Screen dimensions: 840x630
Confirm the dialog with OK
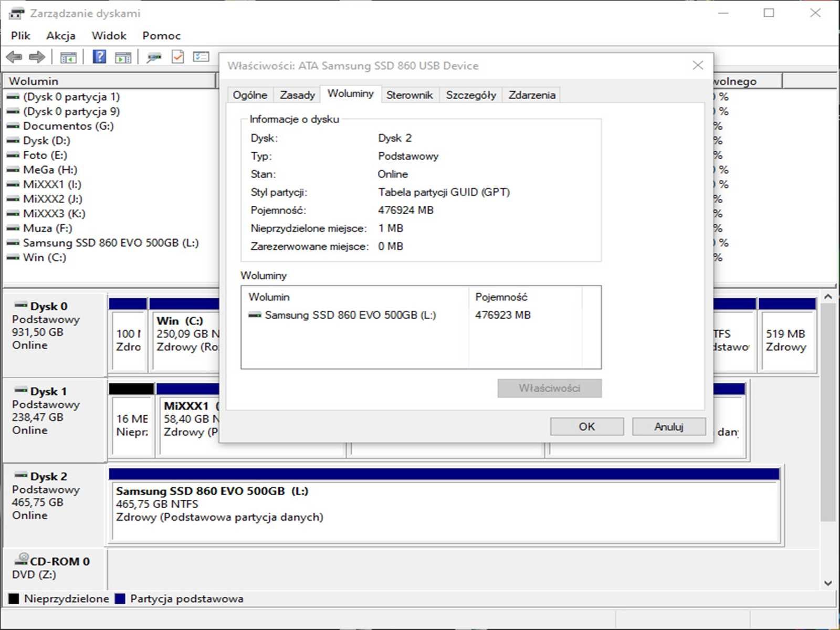[587, 427]
